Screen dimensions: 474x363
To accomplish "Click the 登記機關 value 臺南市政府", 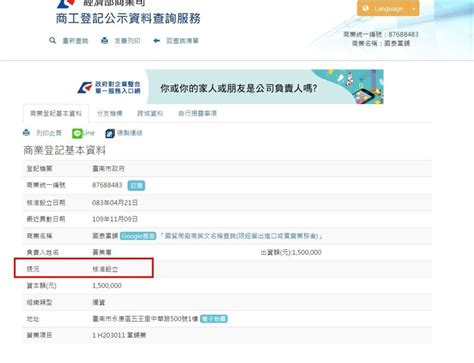I will [x=108, y=169].
